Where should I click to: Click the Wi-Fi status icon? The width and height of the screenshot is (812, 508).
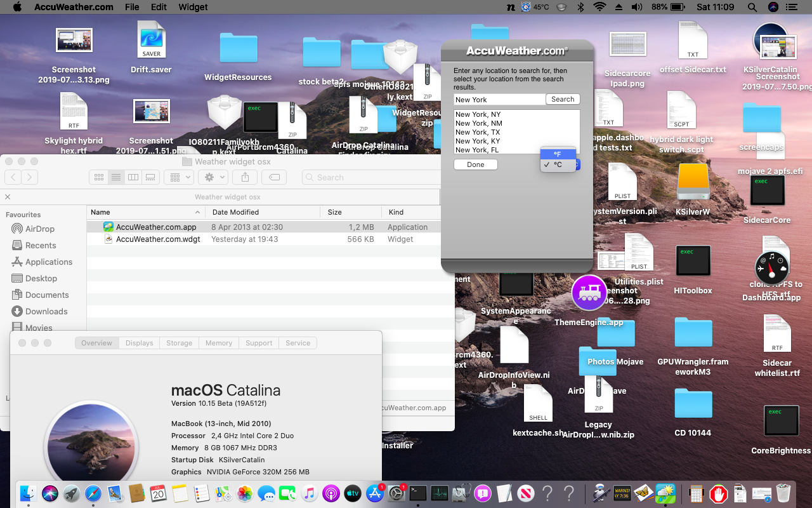pos(599,7)
